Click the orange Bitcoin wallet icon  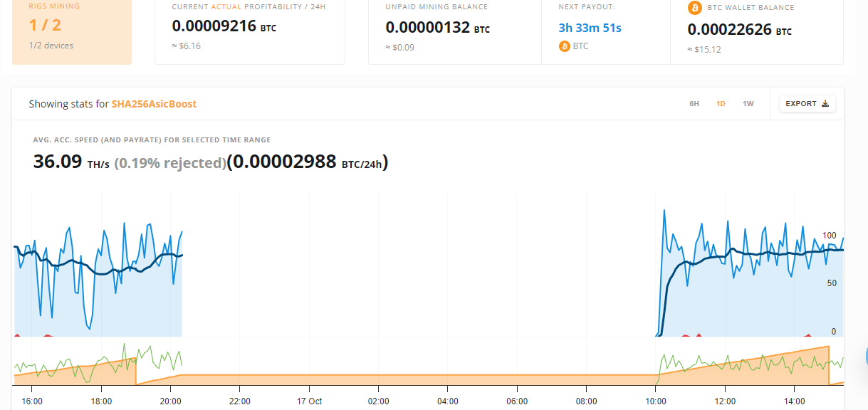[694, 8]
